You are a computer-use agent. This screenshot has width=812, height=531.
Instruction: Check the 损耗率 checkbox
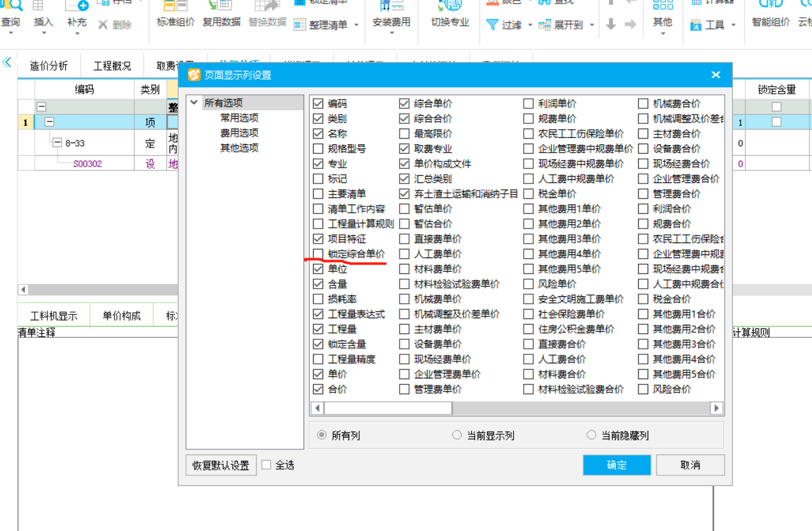(x=318, y=299)
